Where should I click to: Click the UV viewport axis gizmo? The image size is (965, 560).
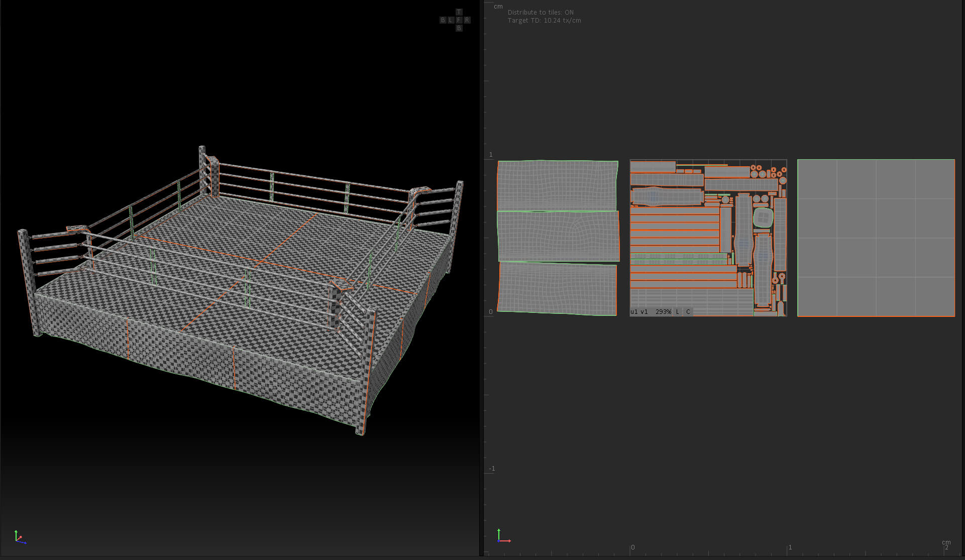point(503,536)
